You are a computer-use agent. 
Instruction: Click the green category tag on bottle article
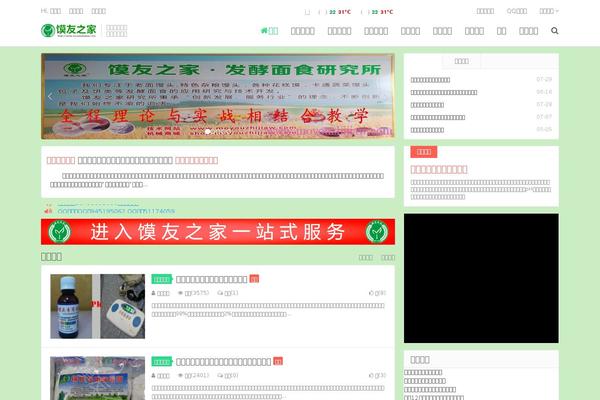coord(162,279)
